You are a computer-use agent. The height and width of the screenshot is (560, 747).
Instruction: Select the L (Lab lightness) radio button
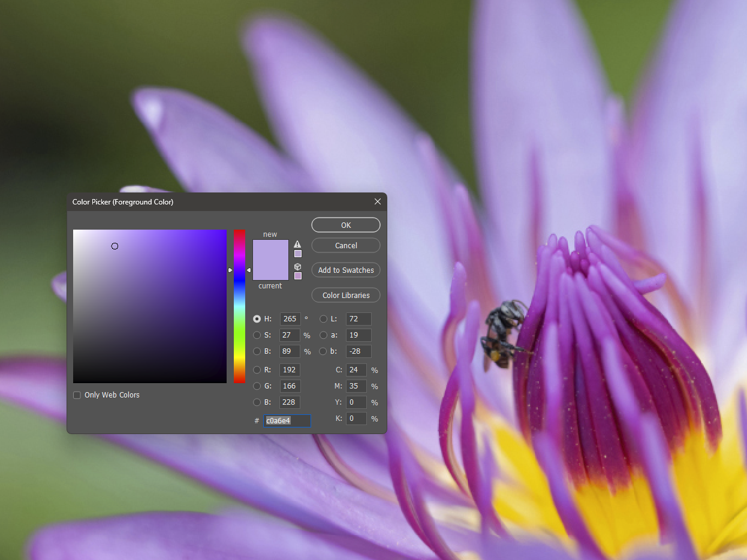(x=323, y=318)
